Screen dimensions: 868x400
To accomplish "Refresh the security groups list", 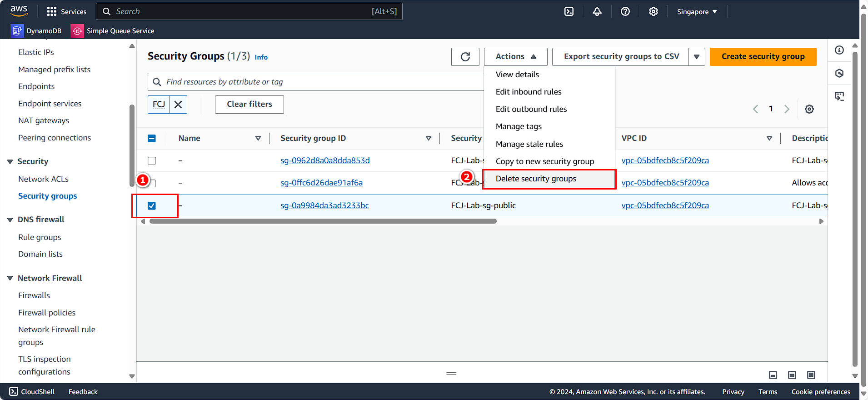I will 465,57.
